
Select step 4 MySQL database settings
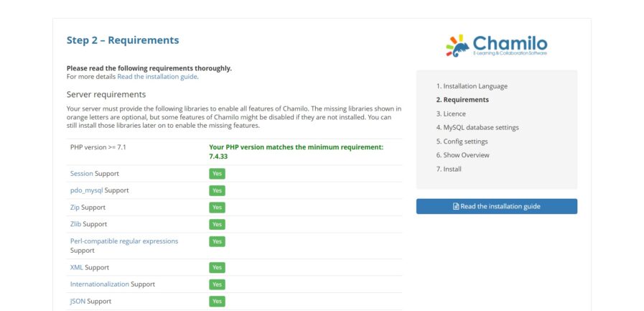[x=477, y=127]
